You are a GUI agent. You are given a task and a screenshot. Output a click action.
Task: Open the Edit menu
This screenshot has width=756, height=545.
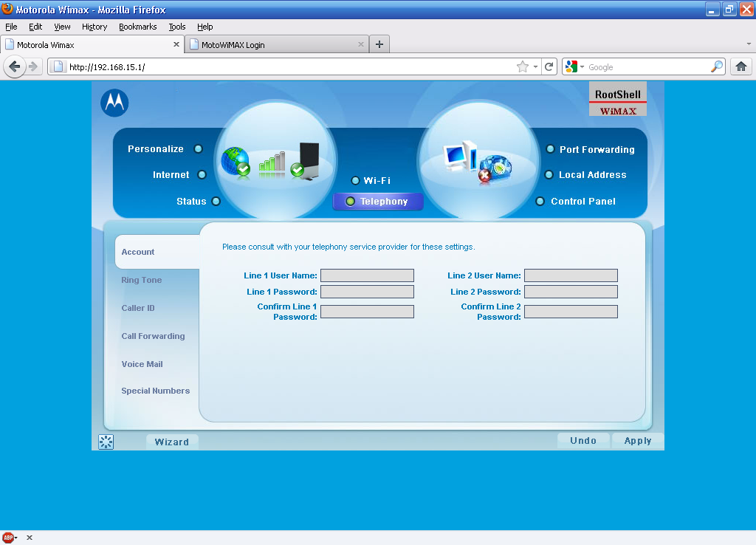[35, 27]
